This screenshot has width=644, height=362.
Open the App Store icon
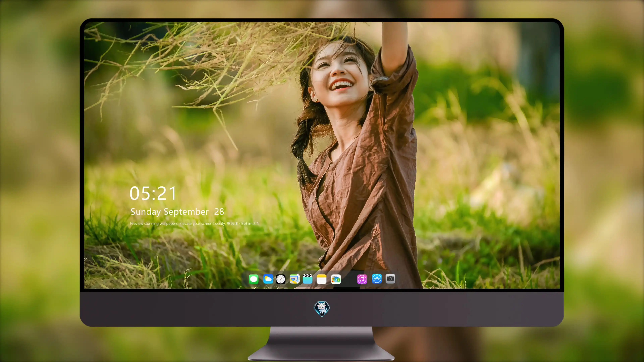(x=377, y=279)
